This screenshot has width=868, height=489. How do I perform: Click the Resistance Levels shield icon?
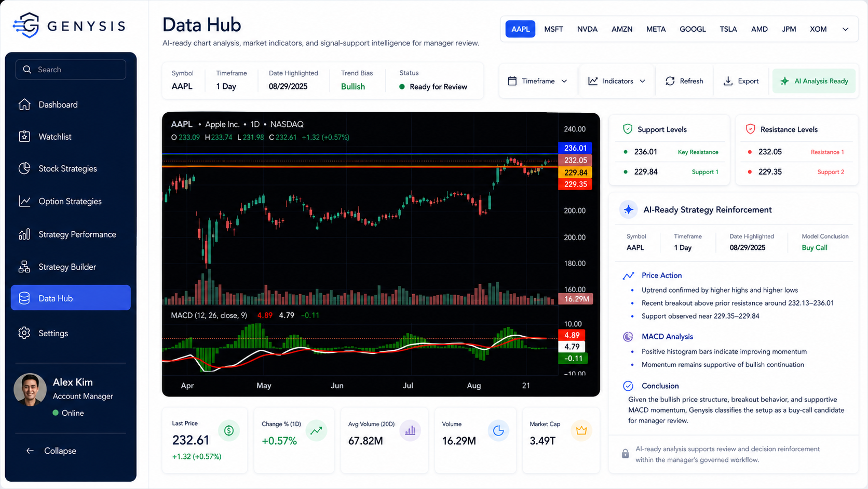click(x=750, y=129)
